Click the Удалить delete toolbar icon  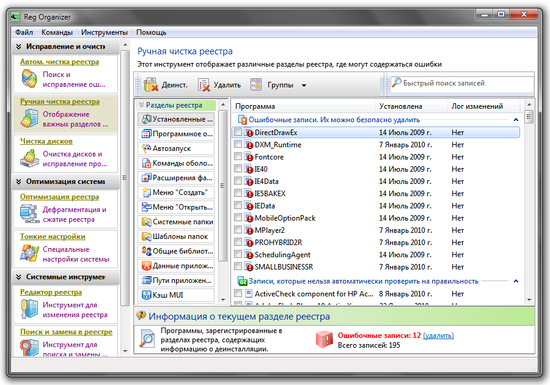click(x=204, y=85)
